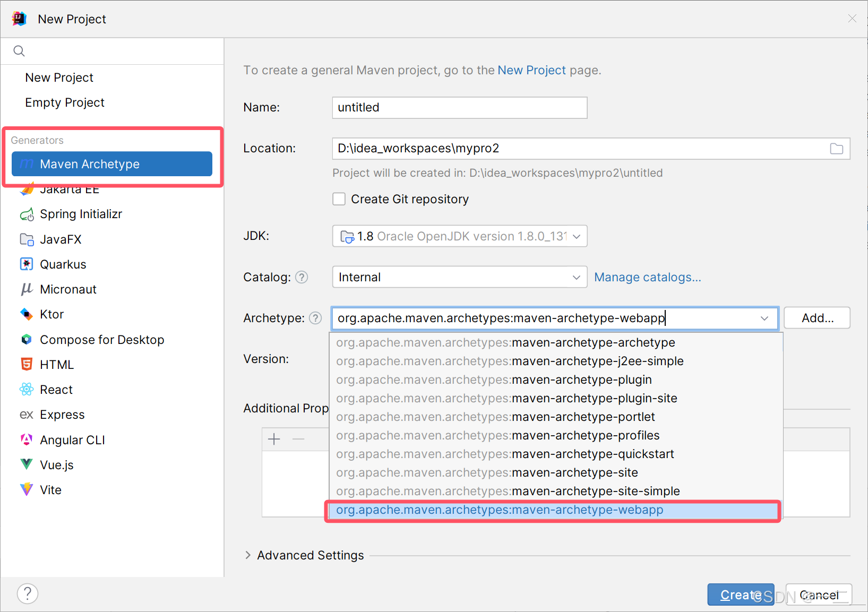Choose maven-archetype-archetype from list
Screen dimensions: 868x612
click(556, 342)
